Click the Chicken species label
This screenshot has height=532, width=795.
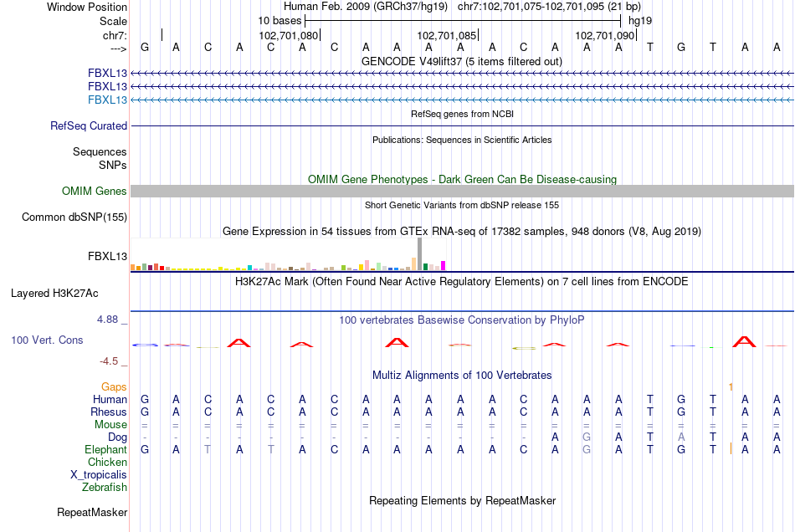tap(107, 462)
